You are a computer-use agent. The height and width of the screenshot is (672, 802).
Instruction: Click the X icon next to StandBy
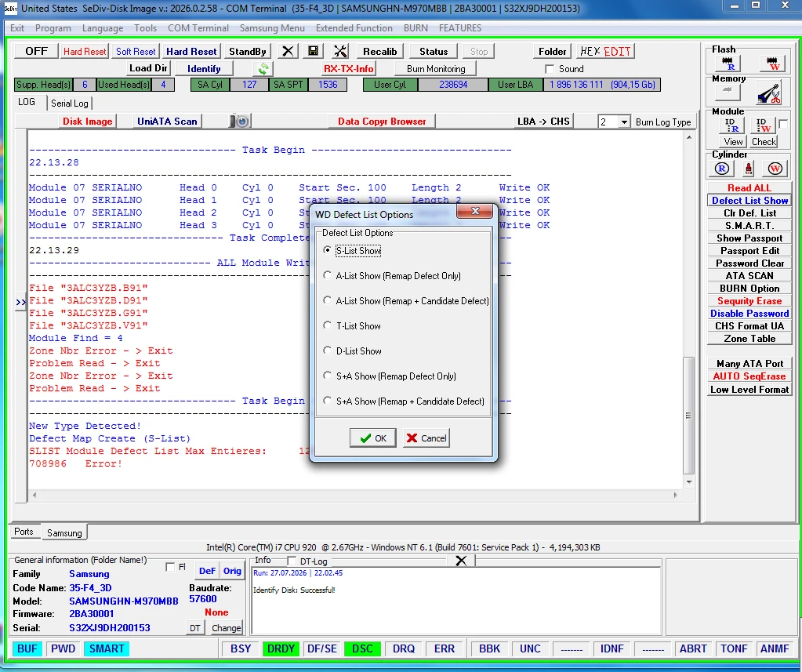coord(288,51)
